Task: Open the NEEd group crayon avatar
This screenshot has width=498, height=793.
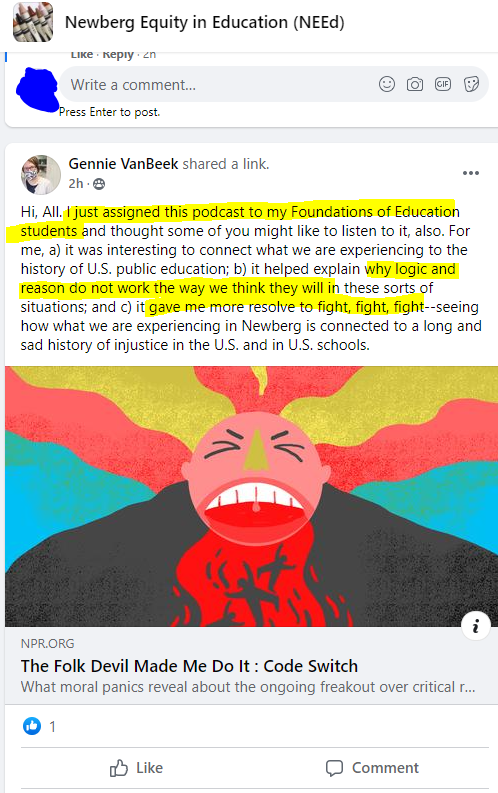Action: (x=33, y=22)
